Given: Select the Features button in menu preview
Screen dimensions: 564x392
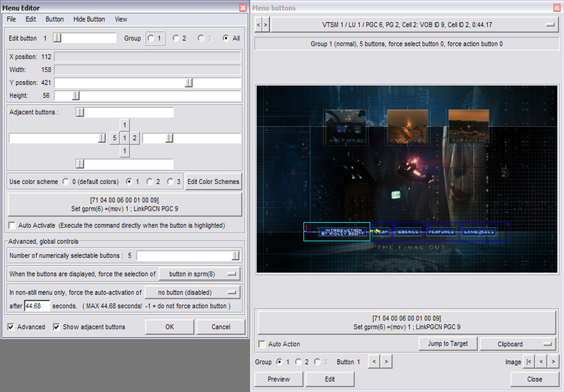Looking at the screenshot, I should point(442,233).
